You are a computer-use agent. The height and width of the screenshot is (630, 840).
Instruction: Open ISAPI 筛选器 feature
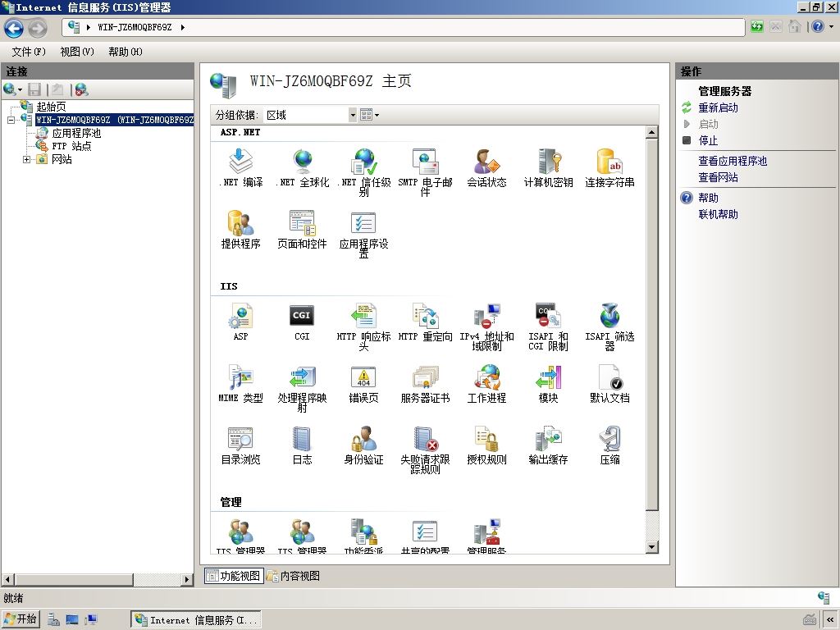point(609,326)
